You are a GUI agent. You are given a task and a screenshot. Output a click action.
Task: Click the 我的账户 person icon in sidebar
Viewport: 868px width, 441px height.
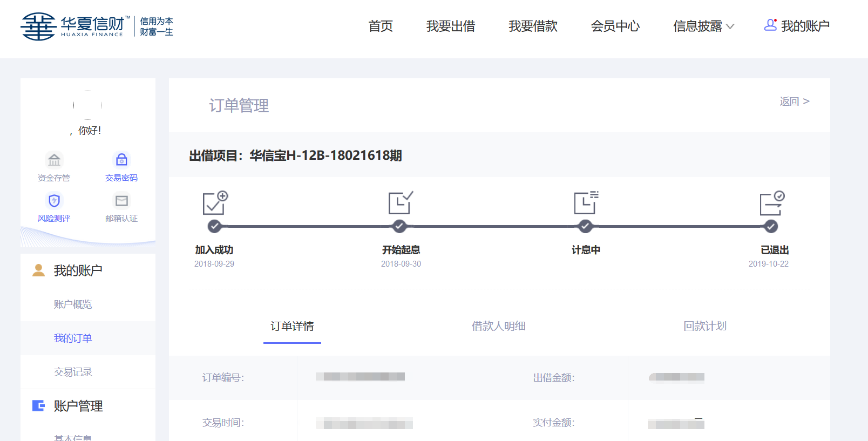(38, 270)
